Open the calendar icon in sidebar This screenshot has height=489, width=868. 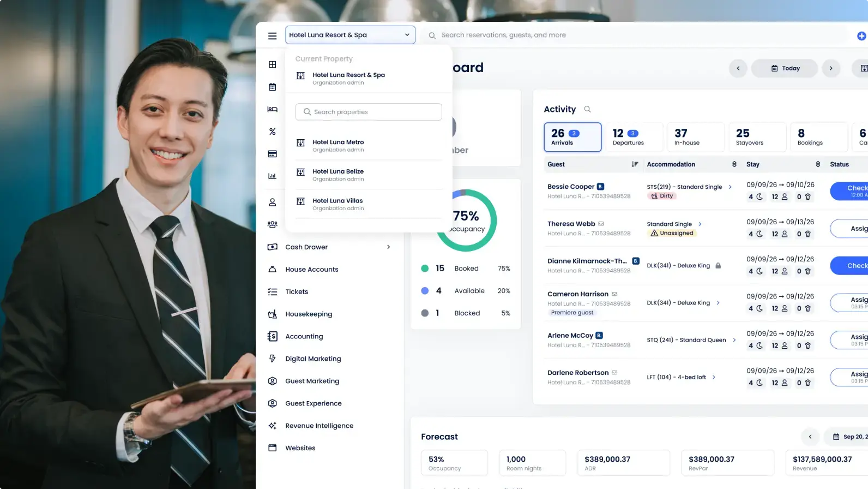(272, 87)
